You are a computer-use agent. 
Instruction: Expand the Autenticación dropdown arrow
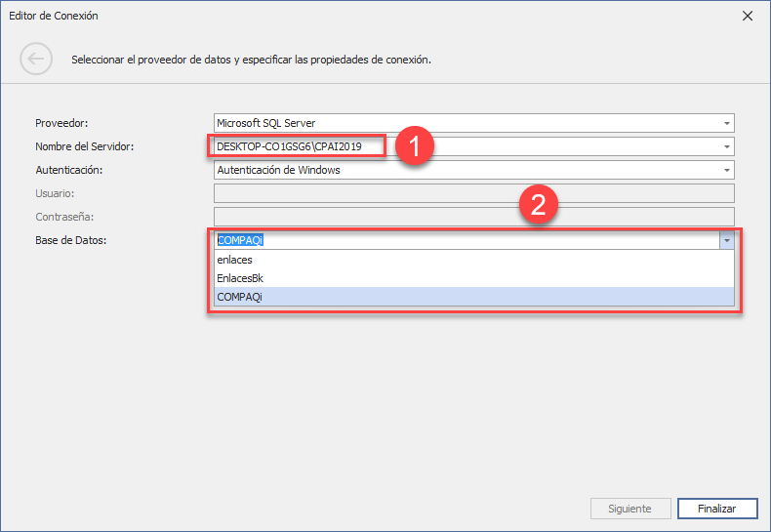pyautogui.click(x=727, y=170)
